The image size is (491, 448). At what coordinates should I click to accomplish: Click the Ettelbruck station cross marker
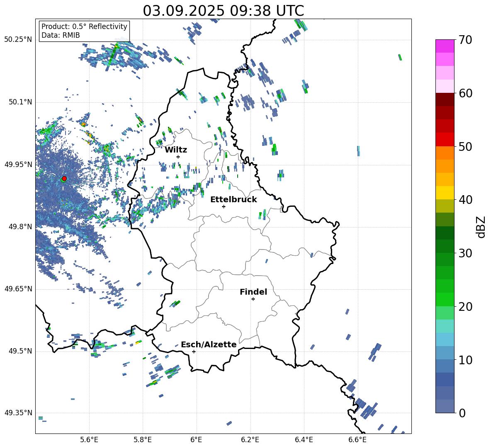click(x=224, y=206)
